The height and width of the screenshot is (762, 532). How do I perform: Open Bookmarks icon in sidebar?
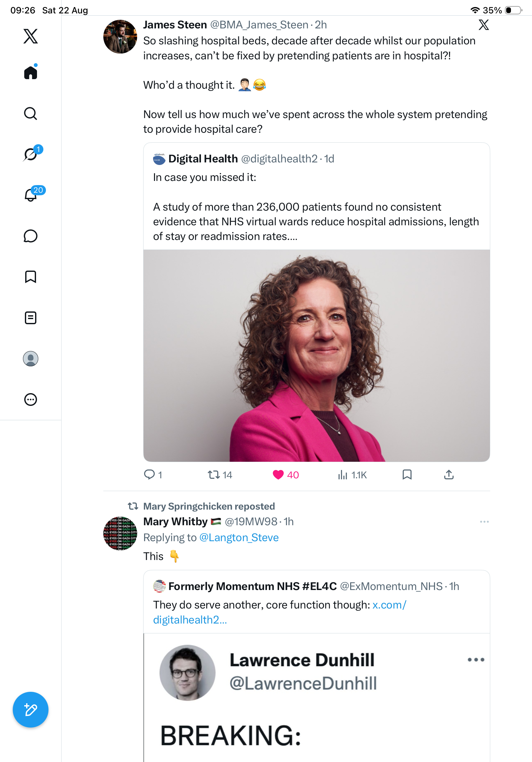31,277
